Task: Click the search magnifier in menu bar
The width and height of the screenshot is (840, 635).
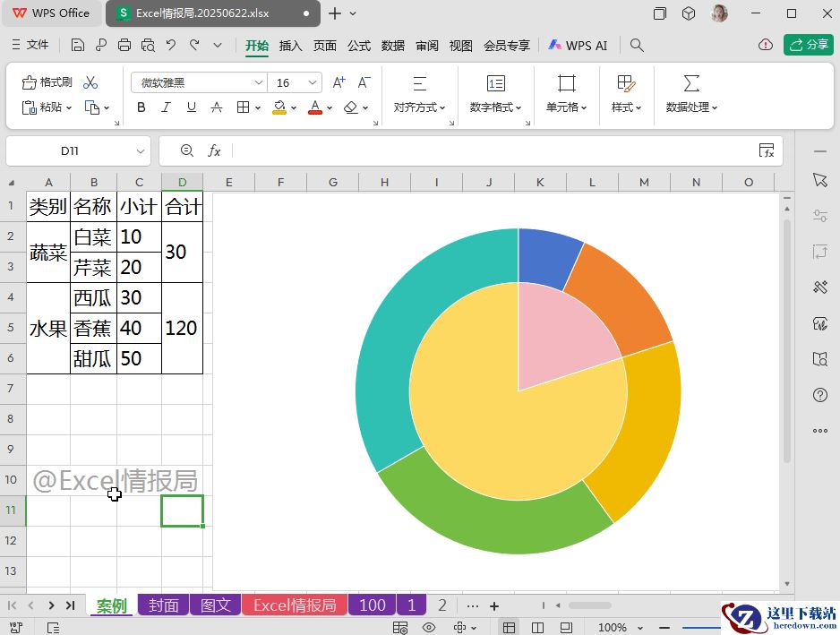Action: pos(637,45)
